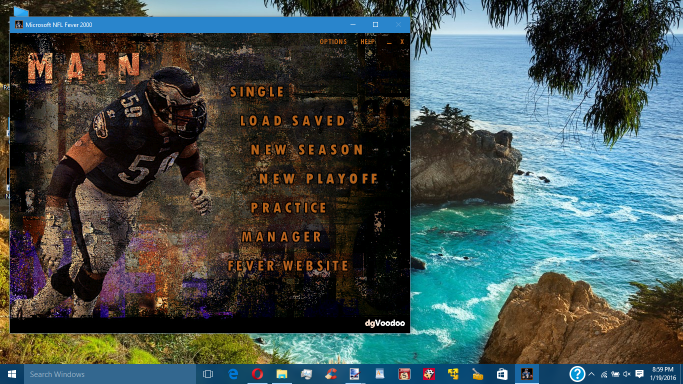The image size is (683, 384).
Task: Click the in-game X exit button
Action: (402, 42)
